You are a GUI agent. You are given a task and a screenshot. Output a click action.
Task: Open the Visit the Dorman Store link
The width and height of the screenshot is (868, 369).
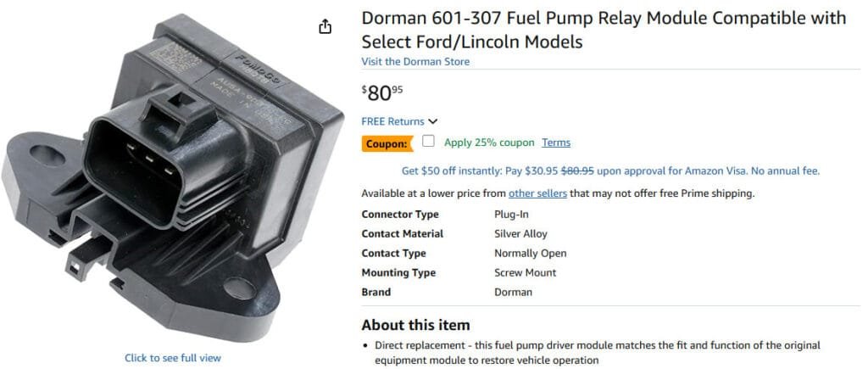pos(415,62)
